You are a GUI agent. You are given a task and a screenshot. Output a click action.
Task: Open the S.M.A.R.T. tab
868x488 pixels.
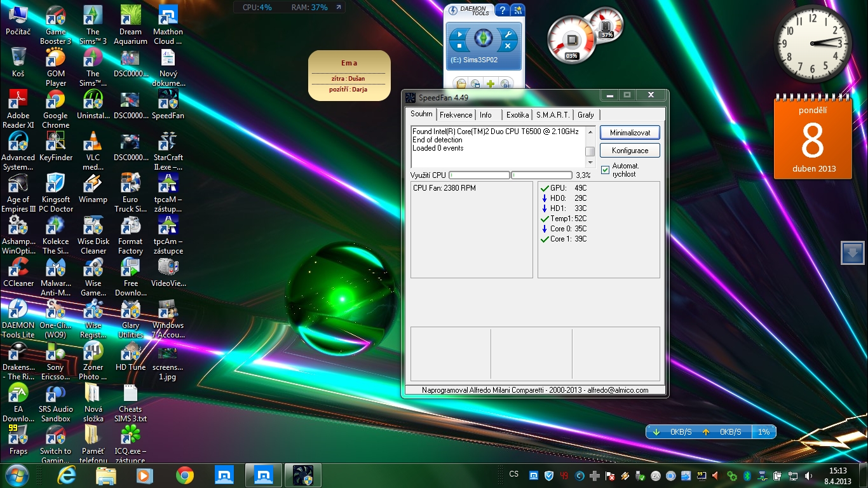pos(552,115)
